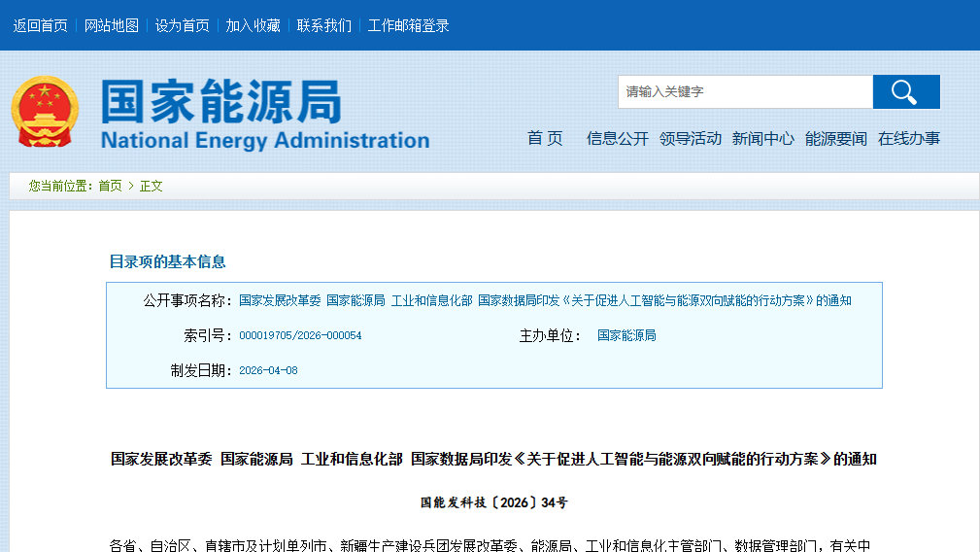Open 在线办事 navigation item

coord(909,138)
